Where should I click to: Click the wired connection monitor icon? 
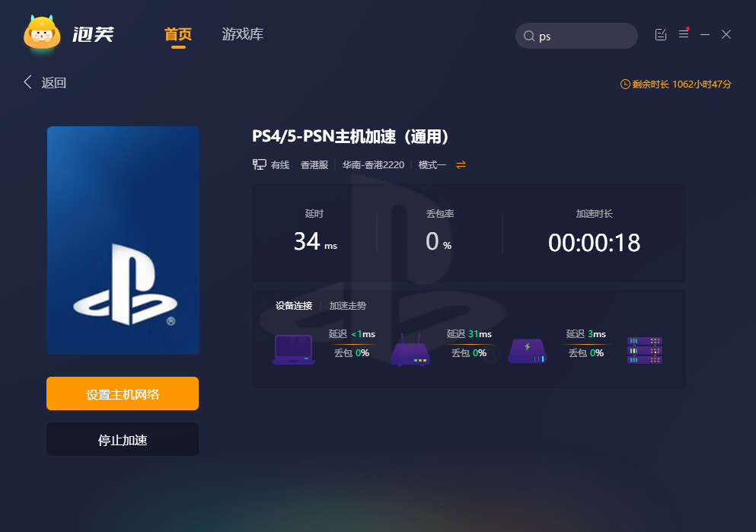coord(260,165)
